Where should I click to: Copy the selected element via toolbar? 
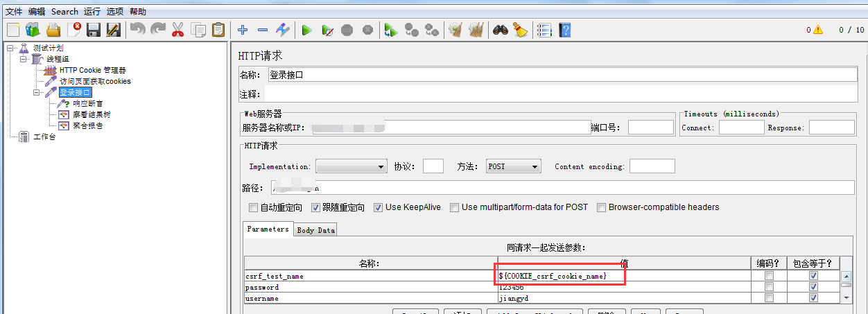(x=198, y=30)
